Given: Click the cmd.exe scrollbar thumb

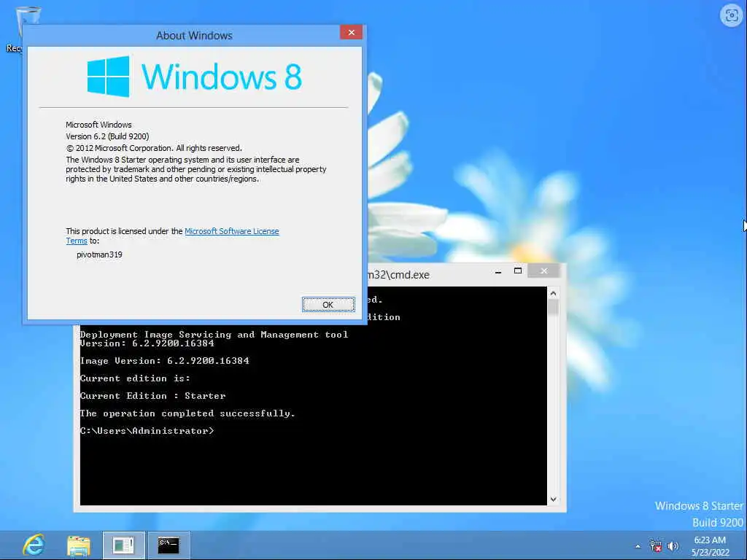Looking at the screenshot, I should [x=553, y=307].
